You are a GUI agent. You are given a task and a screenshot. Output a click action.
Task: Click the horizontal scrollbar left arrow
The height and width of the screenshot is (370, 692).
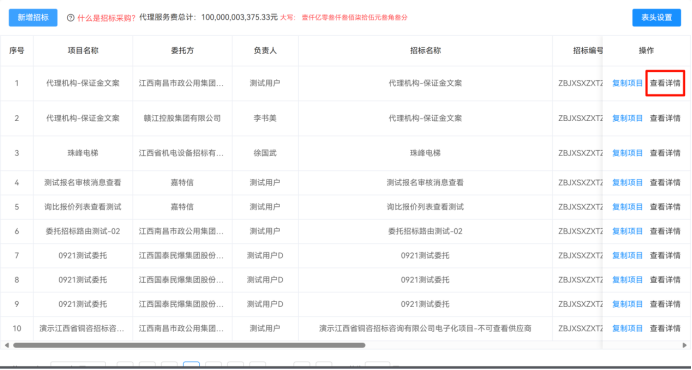click(x=6, y=345)
